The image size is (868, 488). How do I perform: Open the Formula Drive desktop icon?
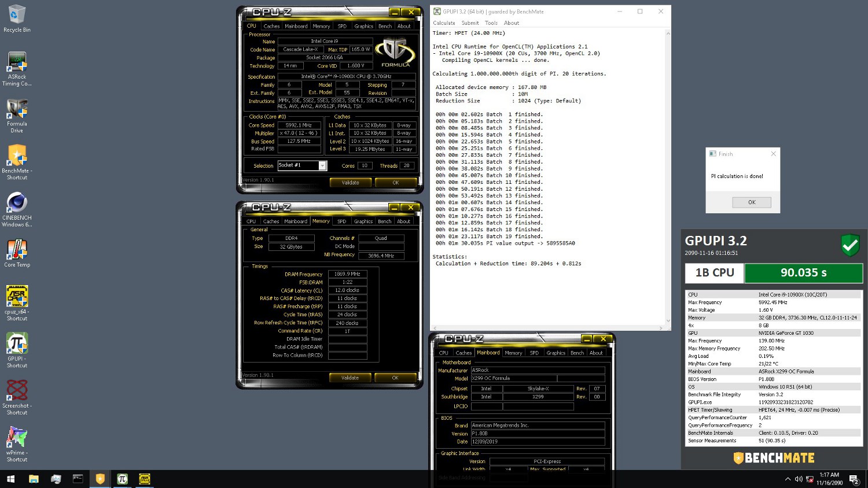pyautogui.click(x=17, y=116)
